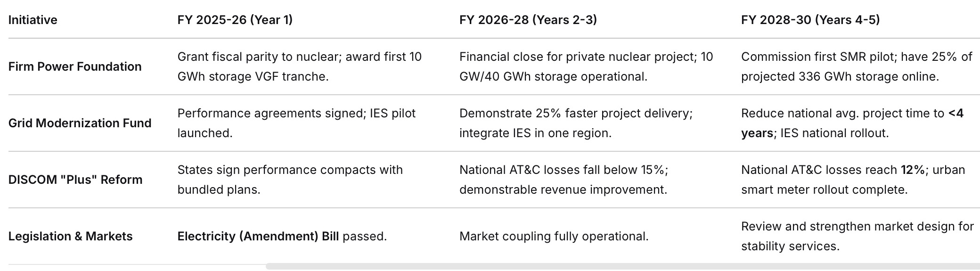Select the cell about commissioning first SMR pilot

pyautogui.click(x=856, y=66)
